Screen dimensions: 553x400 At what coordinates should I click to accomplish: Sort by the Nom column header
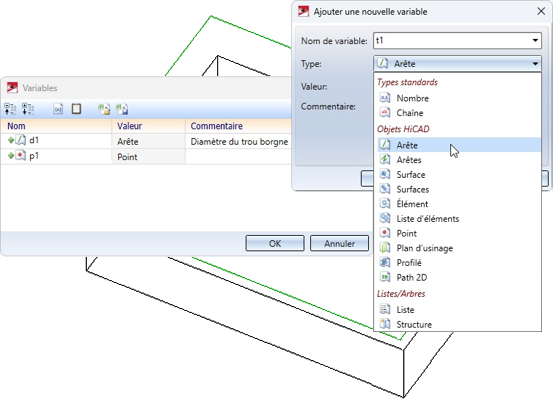56,126
